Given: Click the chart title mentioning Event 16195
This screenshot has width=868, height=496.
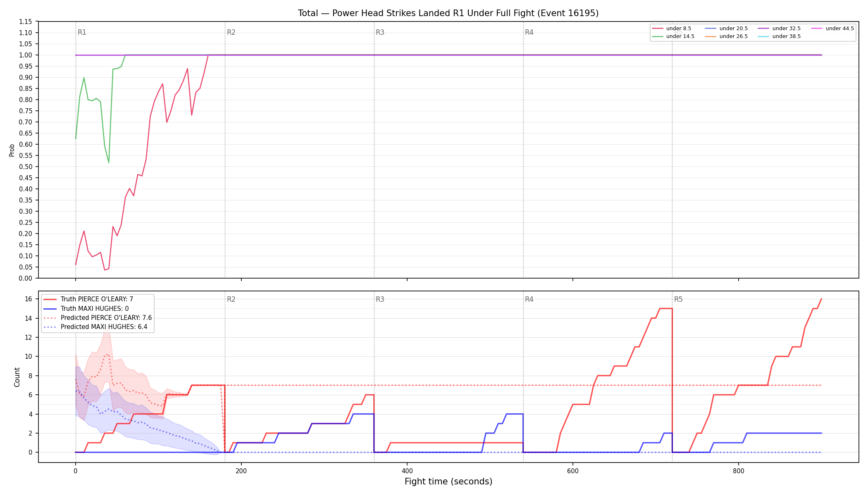Looking at the screenshot, I should coord(448,13).
